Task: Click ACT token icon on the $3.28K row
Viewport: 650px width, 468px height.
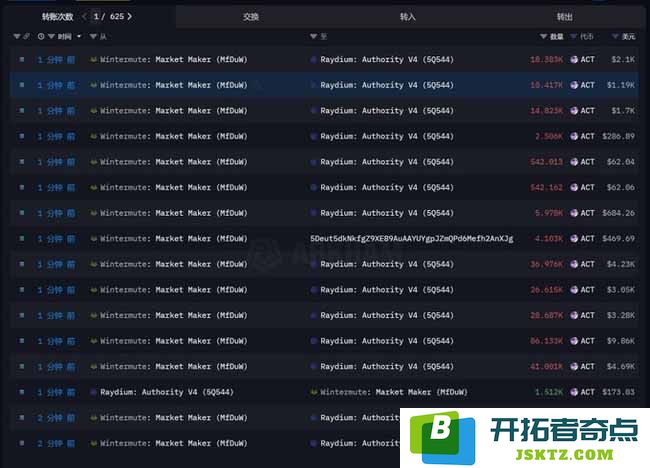Action: (x=574, y=315)
